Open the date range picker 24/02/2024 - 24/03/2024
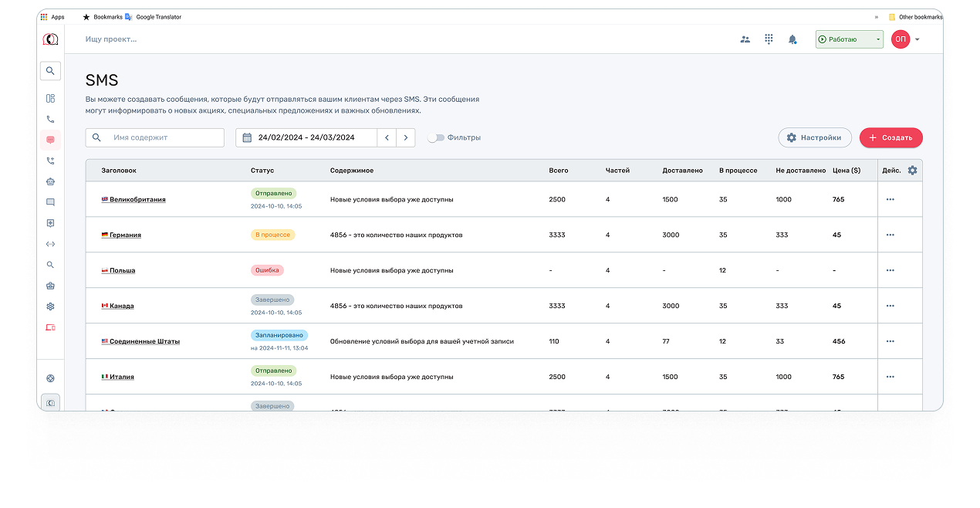This screenshot has width=980, height=508. (x=306, y=138)
